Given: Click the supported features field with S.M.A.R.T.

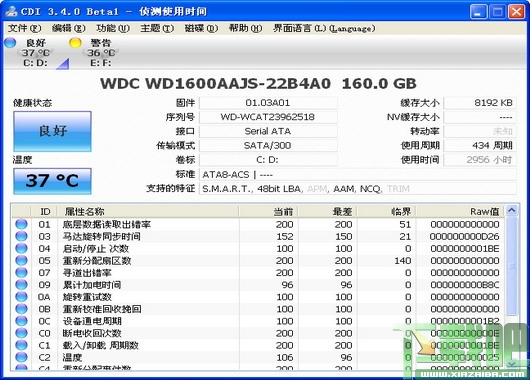Looking at the screenshot, I should (x=358, y=189).
